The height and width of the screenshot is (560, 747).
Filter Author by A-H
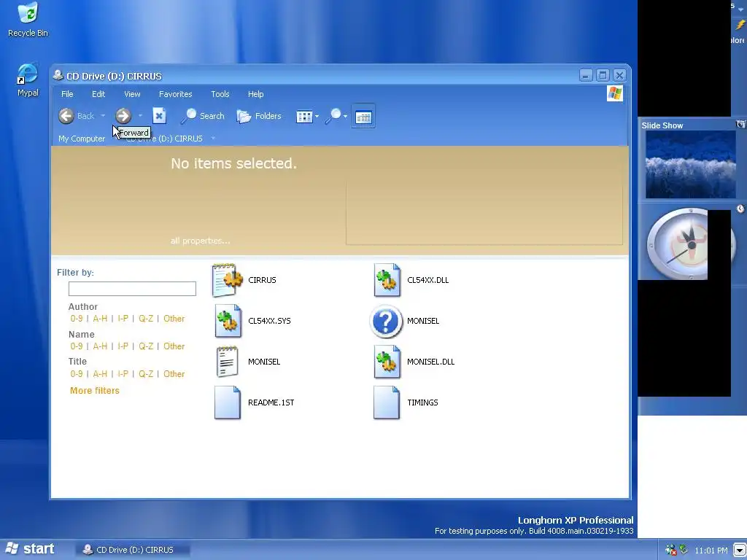click(100, 319)
